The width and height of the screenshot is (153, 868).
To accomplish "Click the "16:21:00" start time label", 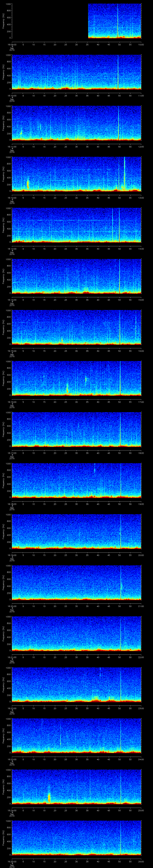I will click(x=12, y=657).
